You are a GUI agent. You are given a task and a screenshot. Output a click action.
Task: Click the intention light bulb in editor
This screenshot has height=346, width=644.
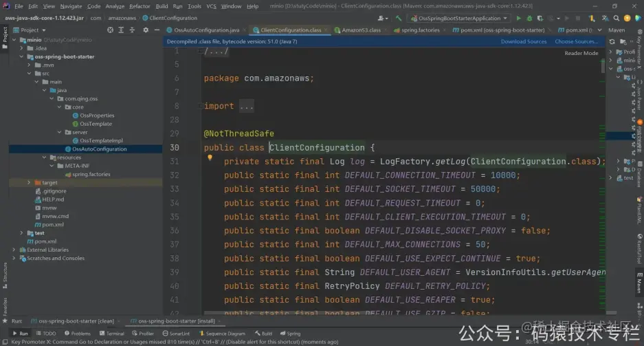[x=210, y=158]
